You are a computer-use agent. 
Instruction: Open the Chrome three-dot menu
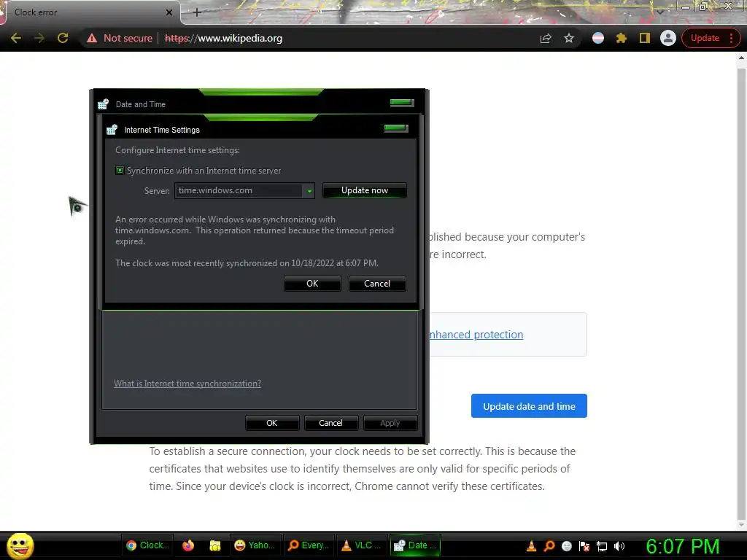(x=731, y=38)
